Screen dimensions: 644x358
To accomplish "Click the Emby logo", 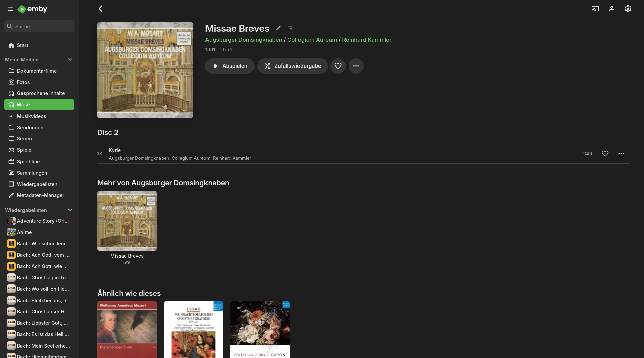I will pyautogui.click(x=33, y=9).
